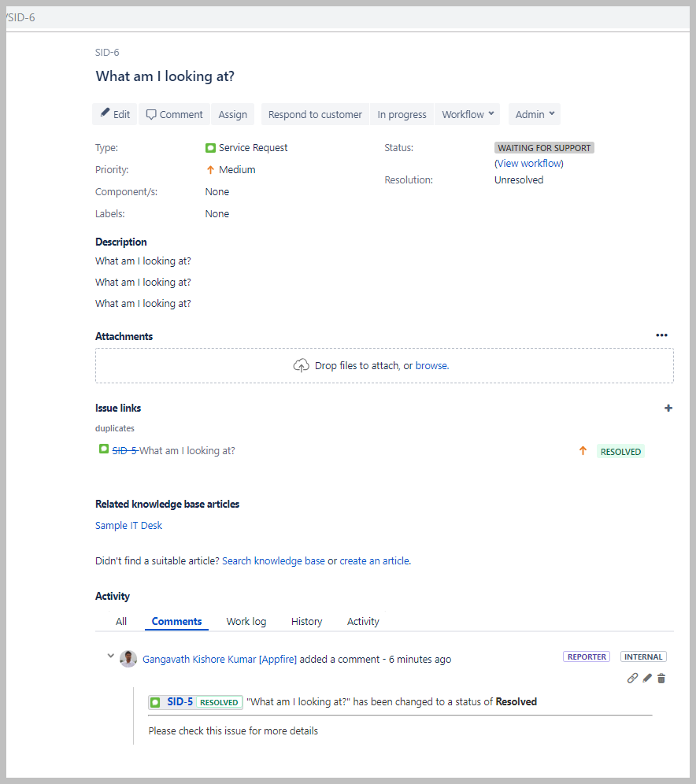Screen dimensions: 696x784
Task: Click '6 minutes ago' comment timestamp
Action: click(420, 660)
